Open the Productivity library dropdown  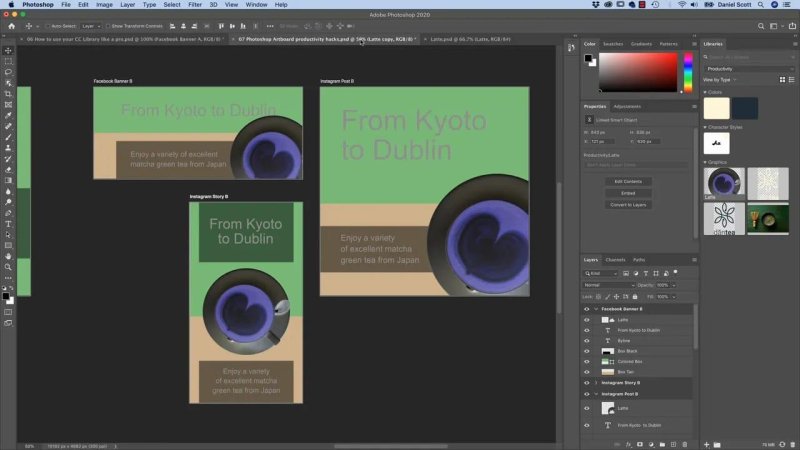pyautogui.click(x=748, y=69)
